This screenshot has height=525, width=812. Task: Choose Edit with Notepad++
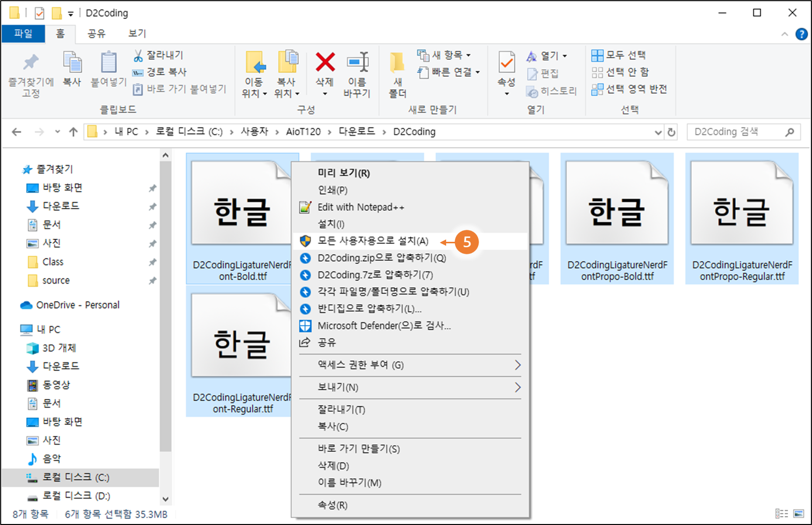pyautogui.click(x=410, y=207)
